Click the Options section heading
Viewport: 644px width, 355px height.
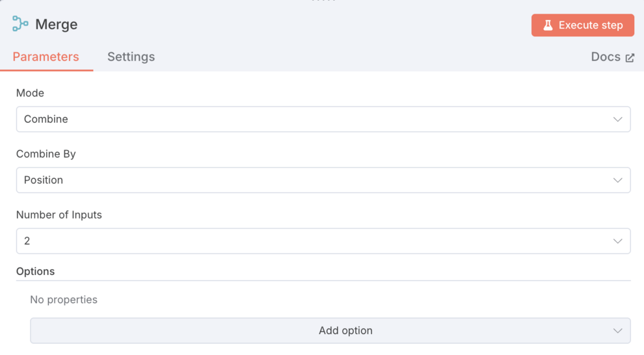35,271
